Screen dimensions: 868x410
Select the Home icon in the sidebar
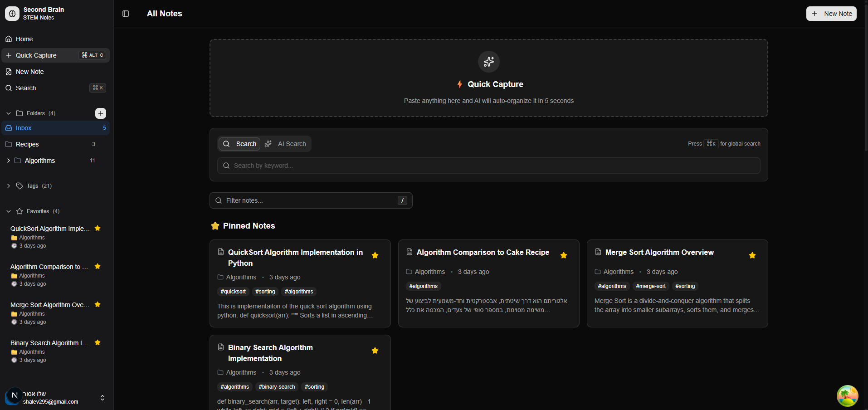[x=9, y=39]
